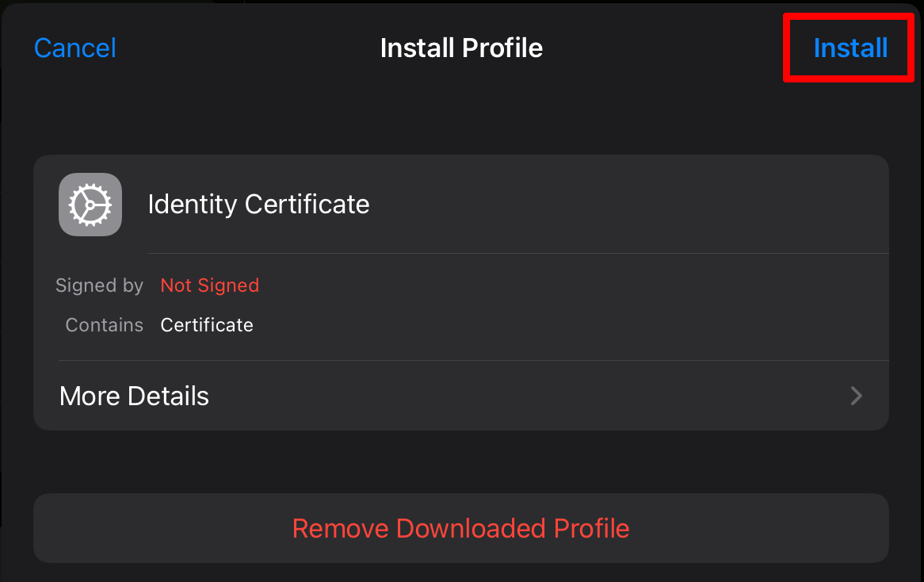The height and width of the screenshot is (582, 924).
Task: Tap the Contains row label
Action: pyautogui.click(x=104, y=324)
